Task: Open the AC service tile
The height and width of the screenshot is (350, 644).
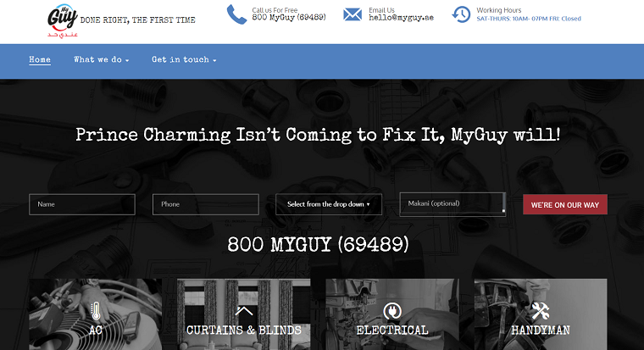Action: [x=95, y=314]
